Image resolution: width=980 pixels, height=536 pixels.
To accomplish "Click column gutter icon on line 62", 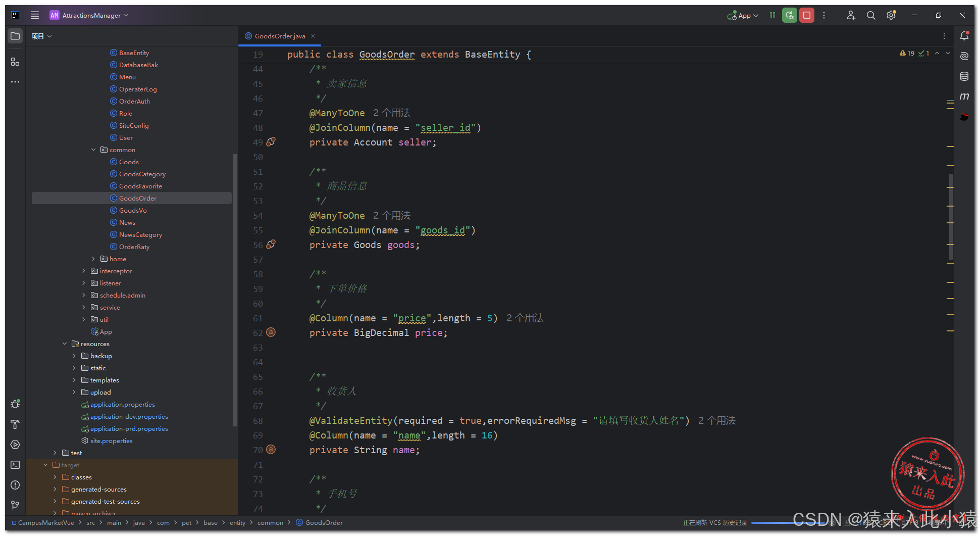I will point(271,332).
